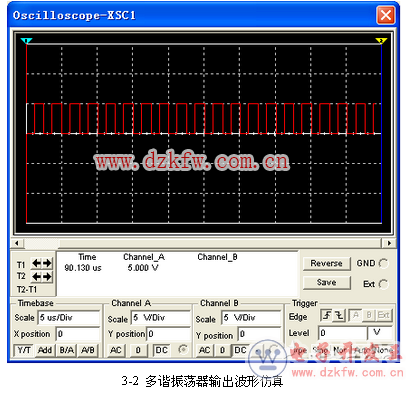Click the T1 time value 90.130 us

83,268
